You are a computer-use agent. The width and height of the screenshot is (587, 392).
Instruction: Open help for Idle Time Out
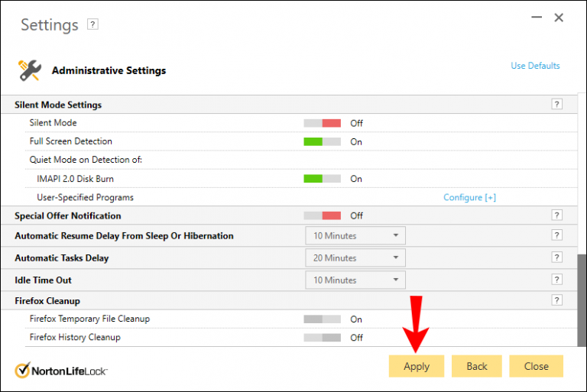[x=557, y=280]
